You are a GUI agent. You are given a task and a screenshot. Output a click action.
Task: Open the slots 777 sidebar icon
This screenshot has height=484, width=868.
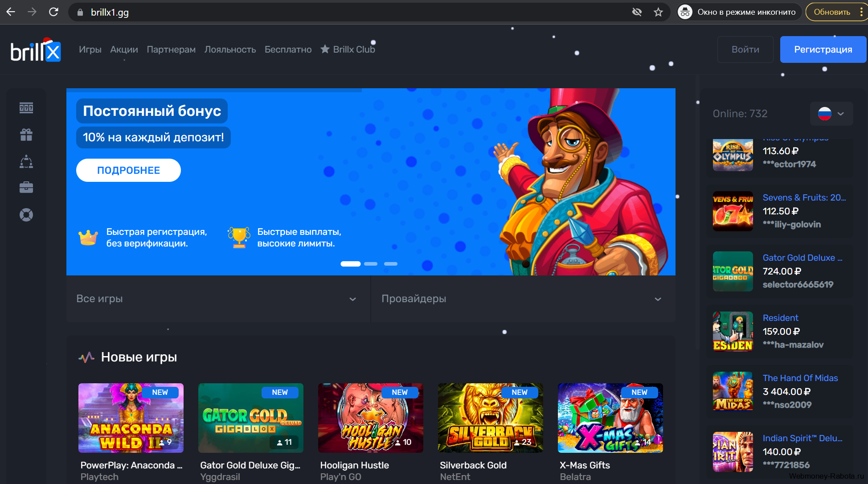(x=26, y=108)
